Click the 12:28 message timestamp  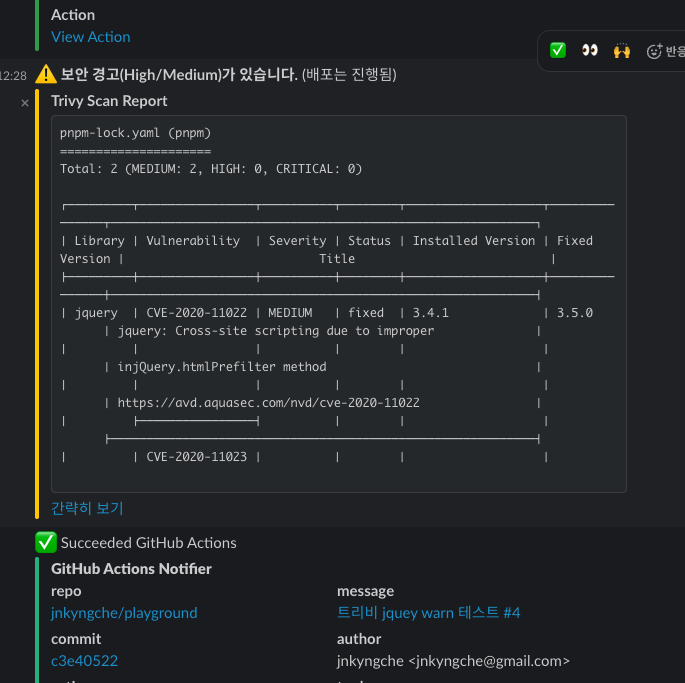pos(14,75)
